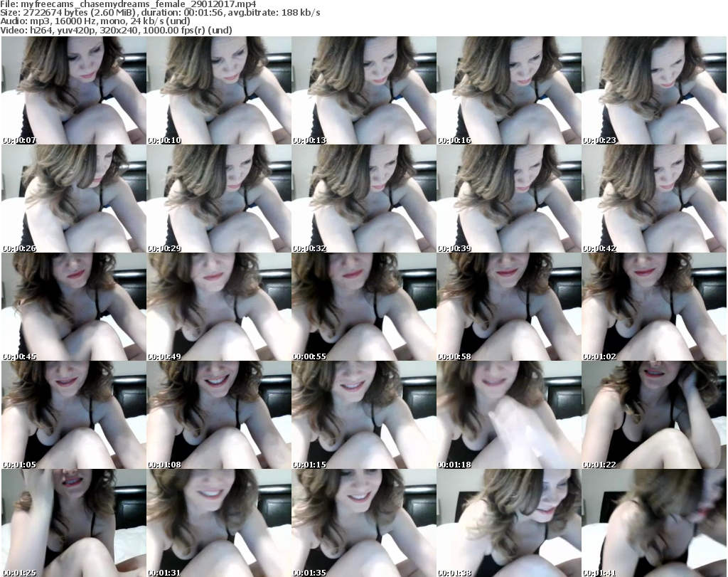Select the "Audio: mp3, 16000 Hz" info line

(x=95, y=21)
